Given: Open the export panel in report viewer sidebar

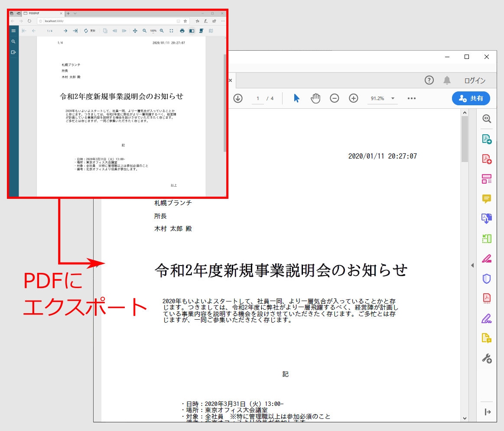Looking at the screenshot, I should pos(13,52).
